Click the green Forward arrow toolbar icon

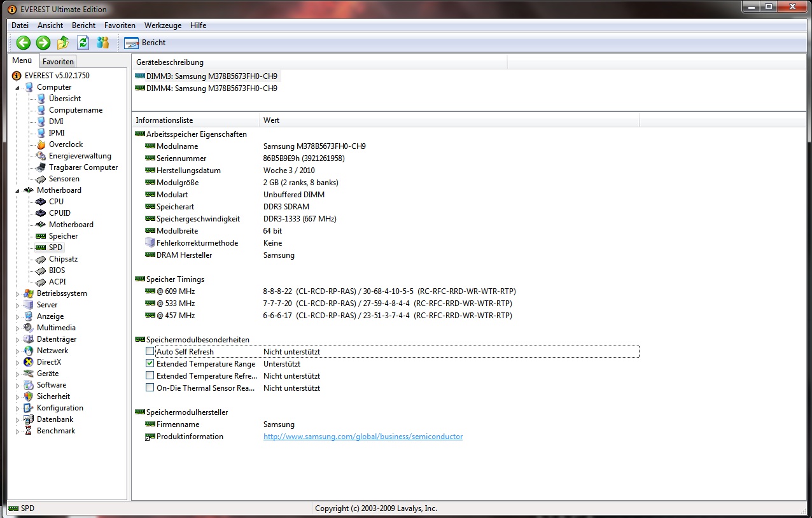pos(43,43)
